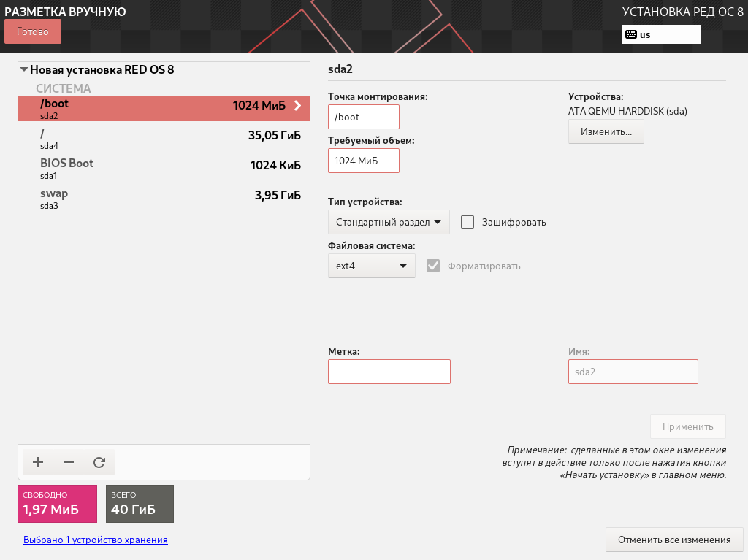Select the BIOS Boot sda1 partition row
748x560 pixels.
coord(164,169)
